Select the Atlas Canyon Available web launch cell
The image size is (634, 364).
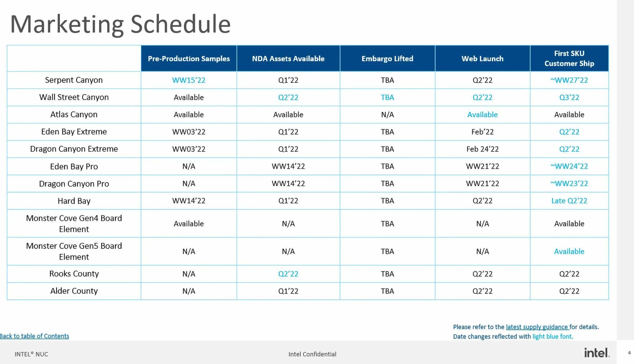(482, 114)
